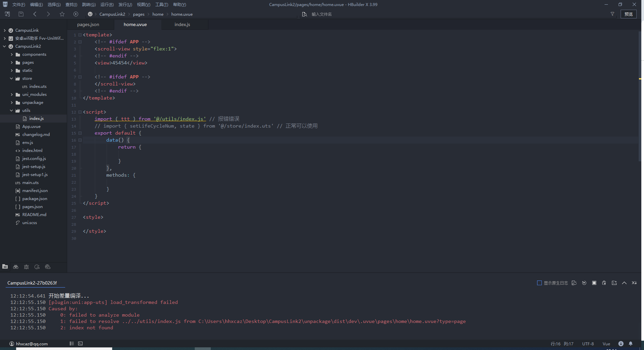Expand the components folder
Screen dimensions: 644x350
(12, 54)
